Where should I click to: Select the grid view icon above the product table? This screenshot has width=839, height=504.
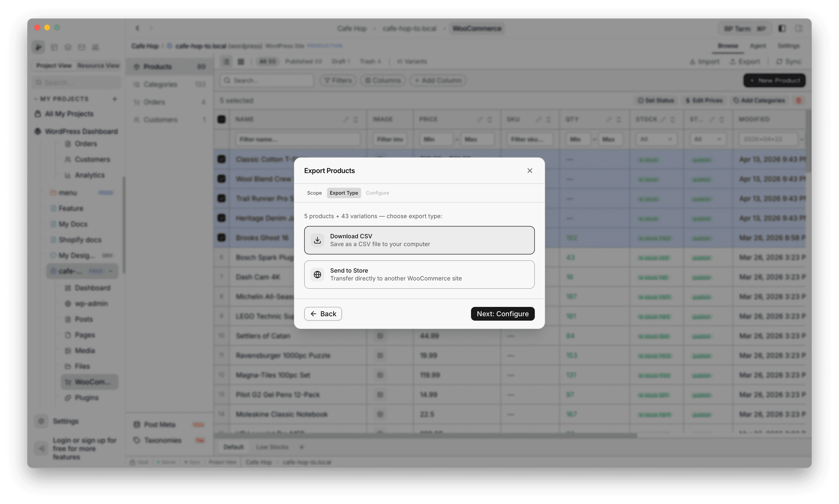[241, 62]
